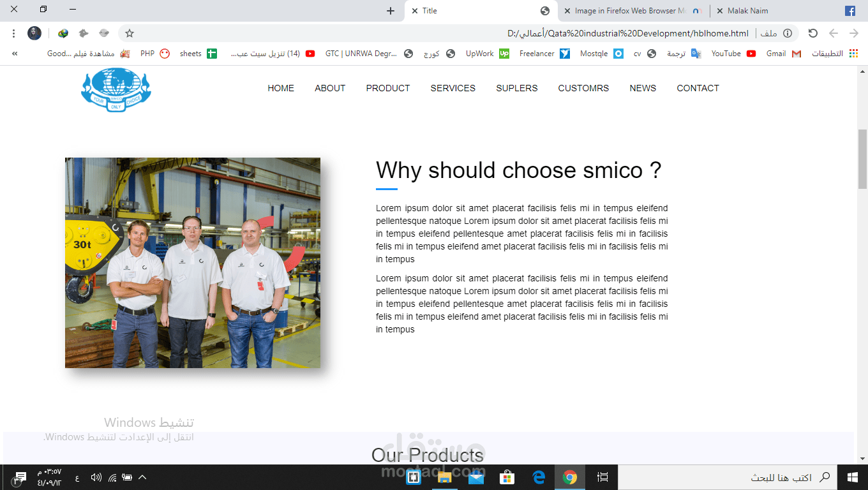The width and height of the screenshot is (868, 490).
Task: Click the left-pointing navigation arrow
Action: tap(833, 33)
